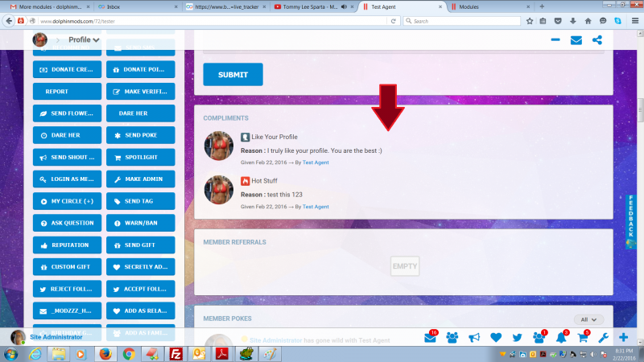Bookmark page with the star icon
The image size is (644, 362).
click(x=530, y=21)
